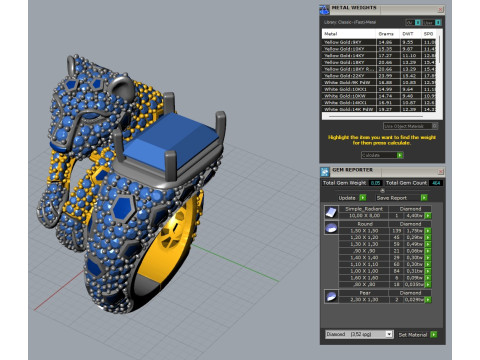480x360 pixels.
Task: Click the Metal column header
Action: [x=349, y=34]
